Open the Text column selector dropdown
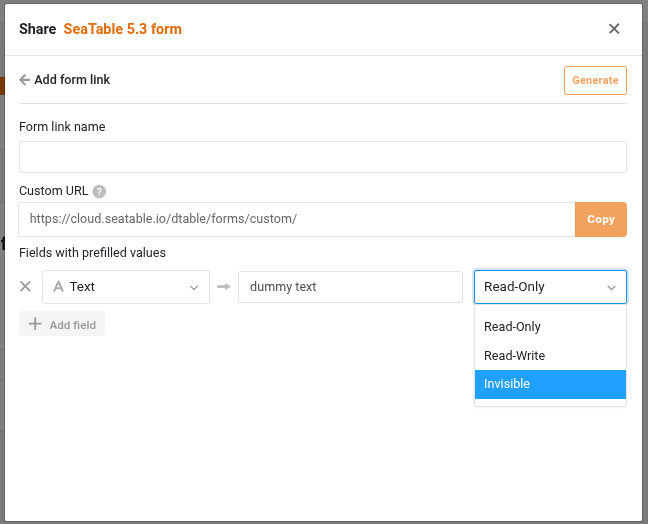Screen dimensions: 648x524 pos(126,287)
